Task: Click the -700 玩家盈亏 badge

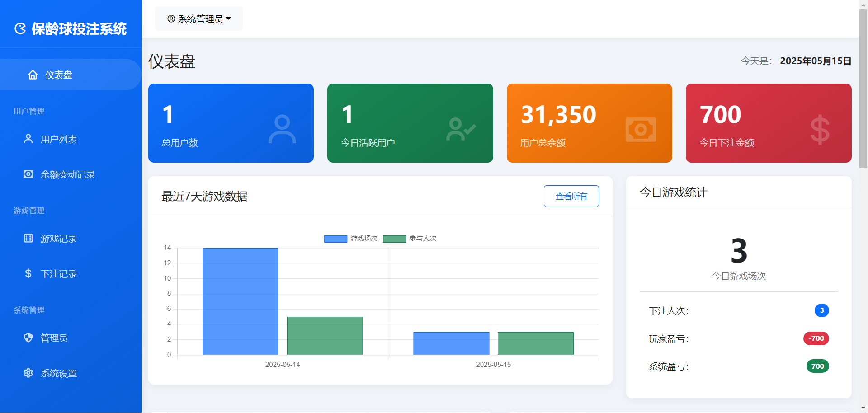Action: (816, 338)
